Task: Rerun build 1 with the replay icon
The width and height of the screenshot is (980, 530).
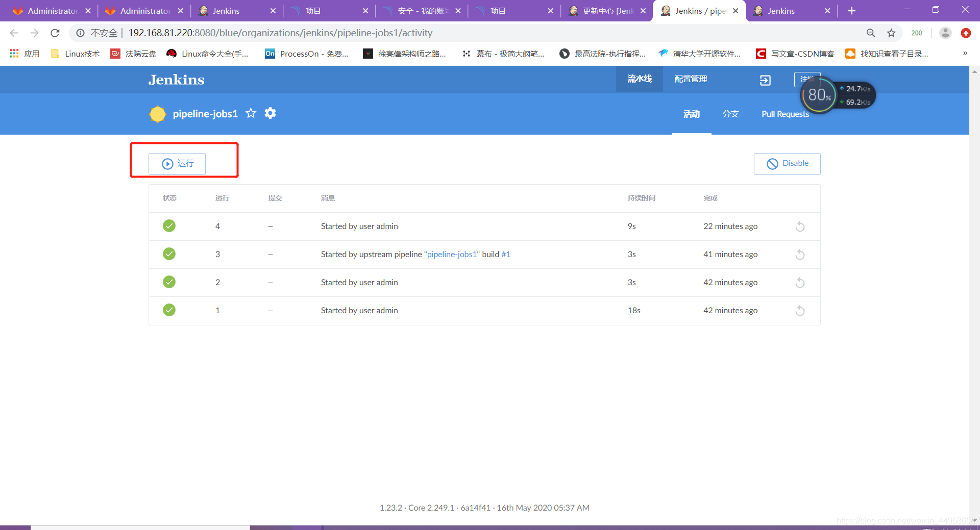Action: pos(800,311)
